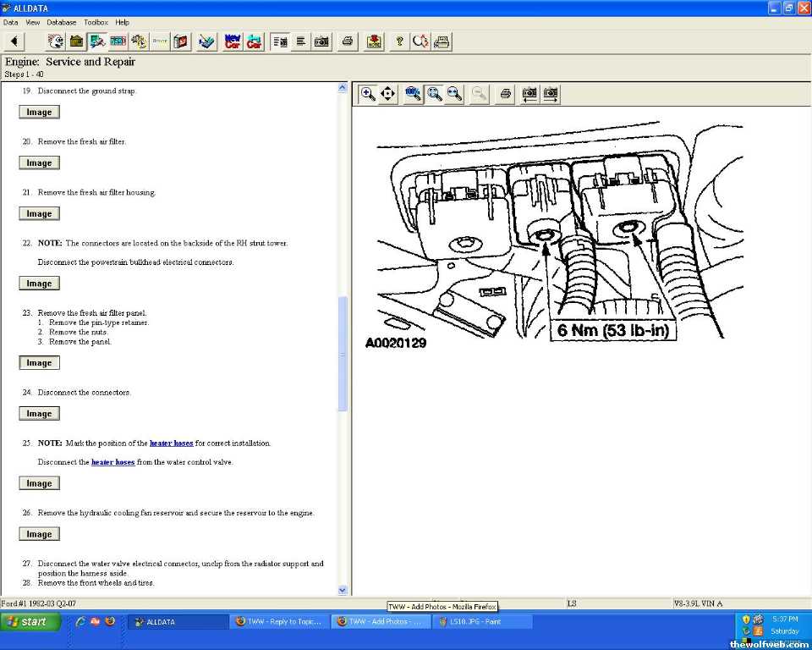Click the Windows Start button

[x=30, y=622]
